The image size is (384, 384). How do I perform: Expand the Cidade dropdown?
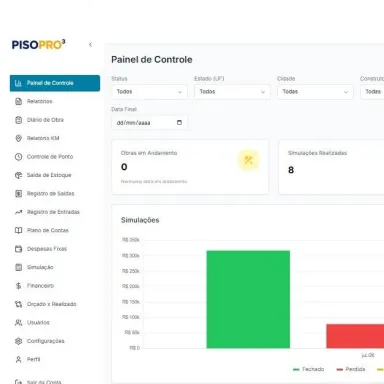tap(315, 92)
